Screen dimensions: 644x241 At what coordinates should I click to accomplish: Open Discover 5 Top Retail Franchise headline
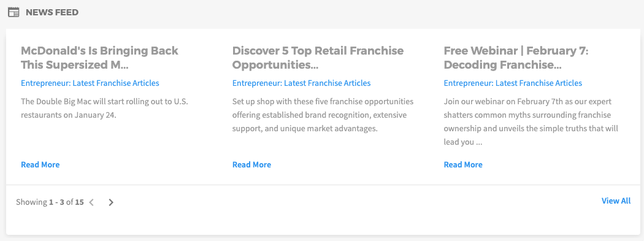click(x=318, y=58)
